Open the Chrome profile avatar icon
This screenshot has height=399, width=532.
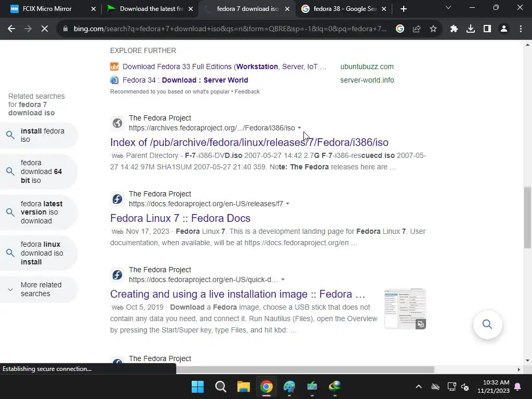pos(504,29)
